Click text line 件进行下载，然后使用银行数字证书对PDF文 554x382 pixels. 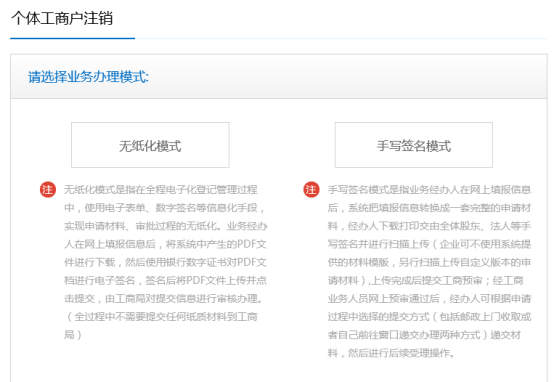click(x=165, y=262)
